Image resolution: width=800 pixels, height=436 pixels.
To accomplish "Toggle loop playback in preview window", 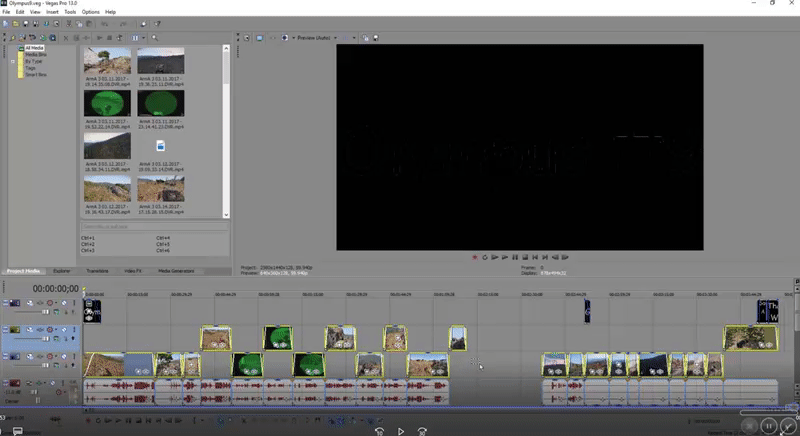I will (485, 257).
